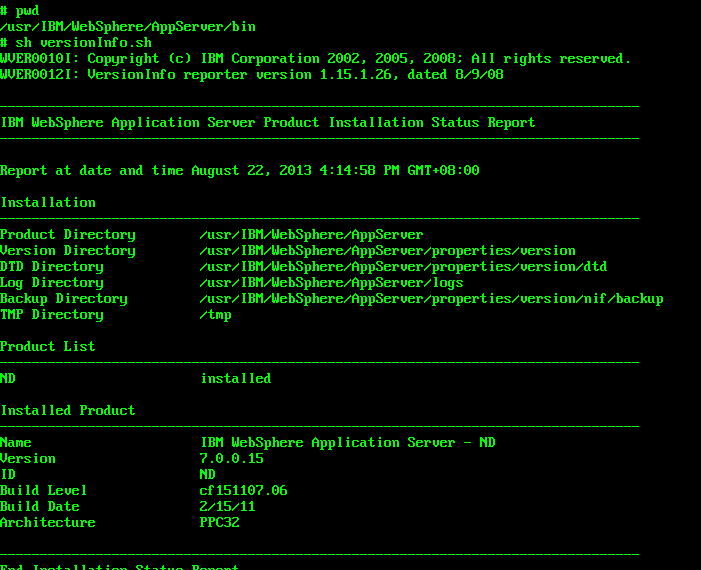
Task: Select the path ending in 'version/dtd'
Action: (x=403, y=267)
